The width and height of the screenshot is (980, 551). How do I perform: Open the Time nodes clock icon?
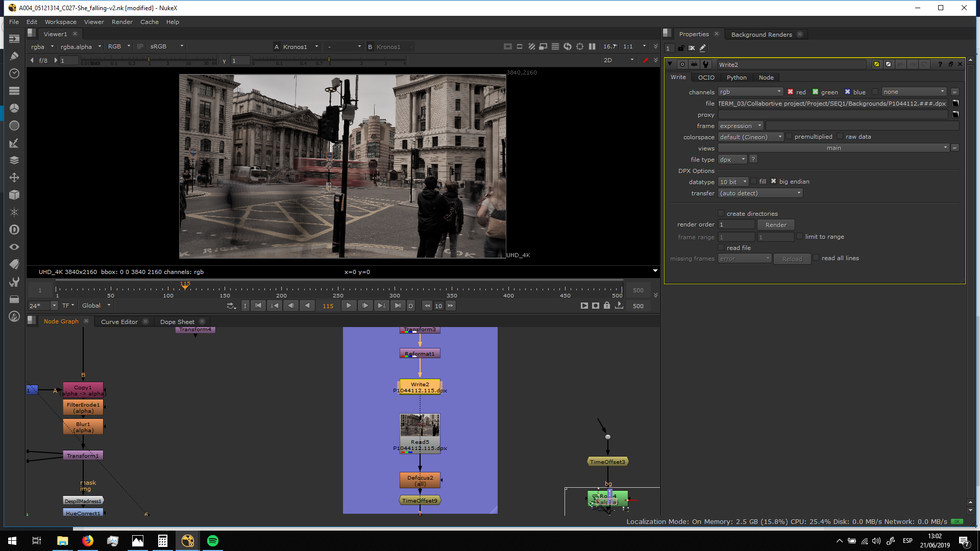tap(14, 73)
